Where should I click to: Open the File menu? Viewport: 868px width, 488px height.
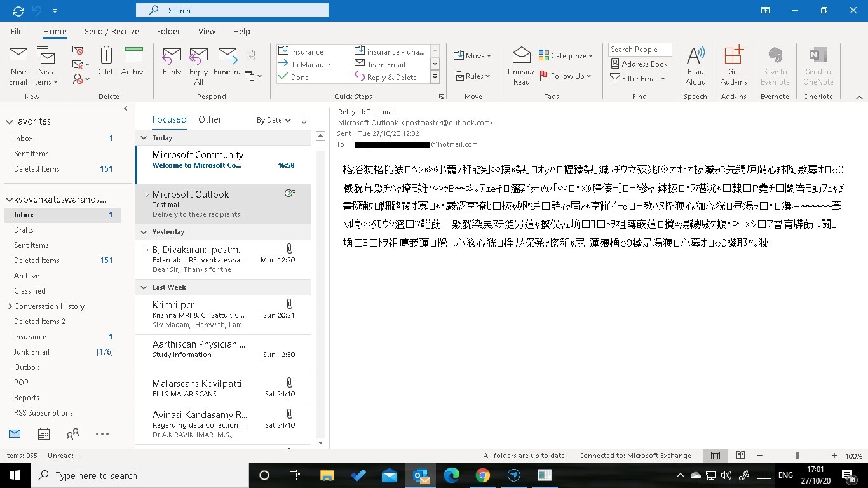point(17,31)
